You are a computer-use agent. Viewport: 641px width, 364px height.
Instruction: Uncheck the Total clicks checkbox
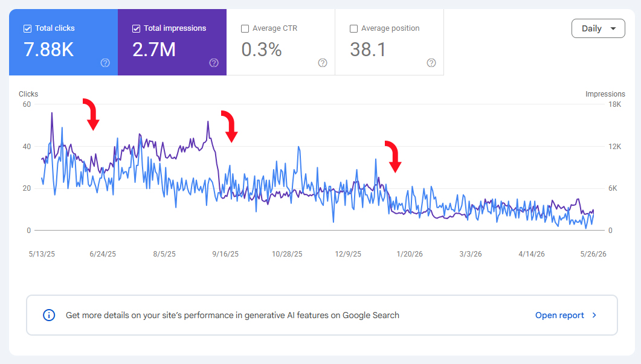(27, 28)
